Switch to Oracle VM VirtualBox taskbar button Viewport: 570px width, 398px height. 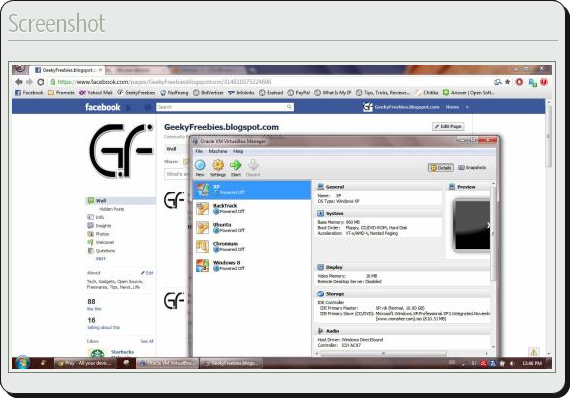coord(168,363)
